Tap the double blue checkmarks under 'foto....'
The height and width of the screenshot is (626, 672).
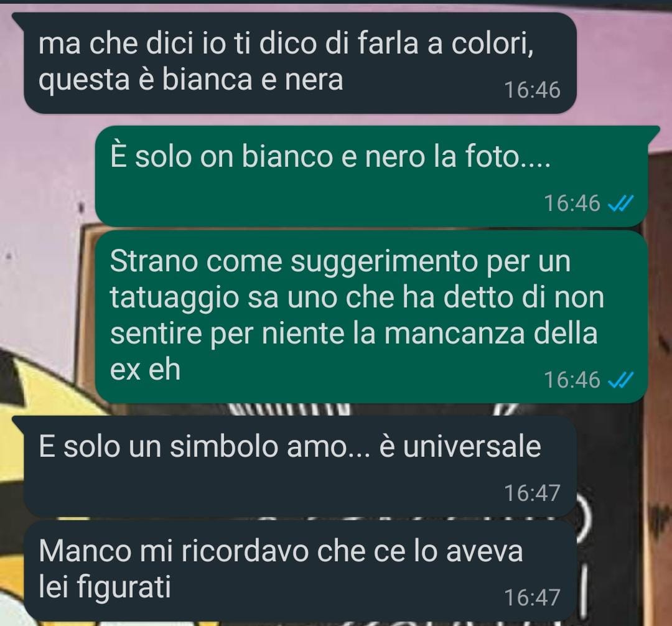620,203
